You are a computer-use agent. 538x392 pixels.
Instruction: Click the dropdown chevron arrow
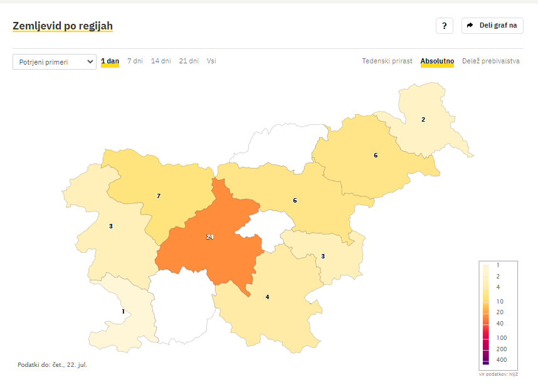[x=90, y=62]
